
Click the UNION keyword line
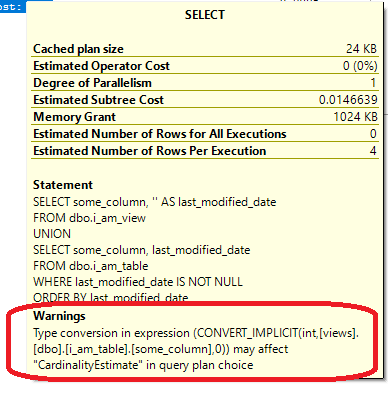(x=52, y=234)
